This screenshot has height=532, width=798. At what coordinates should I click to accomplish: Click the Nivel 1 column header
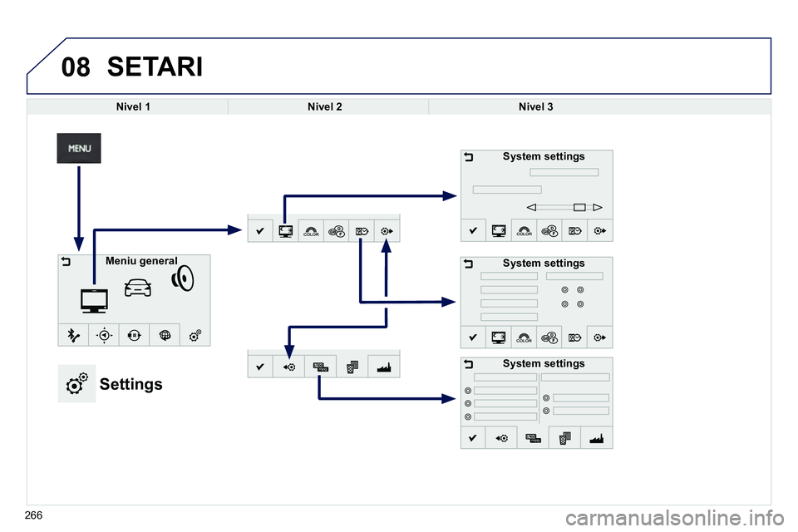133,106
